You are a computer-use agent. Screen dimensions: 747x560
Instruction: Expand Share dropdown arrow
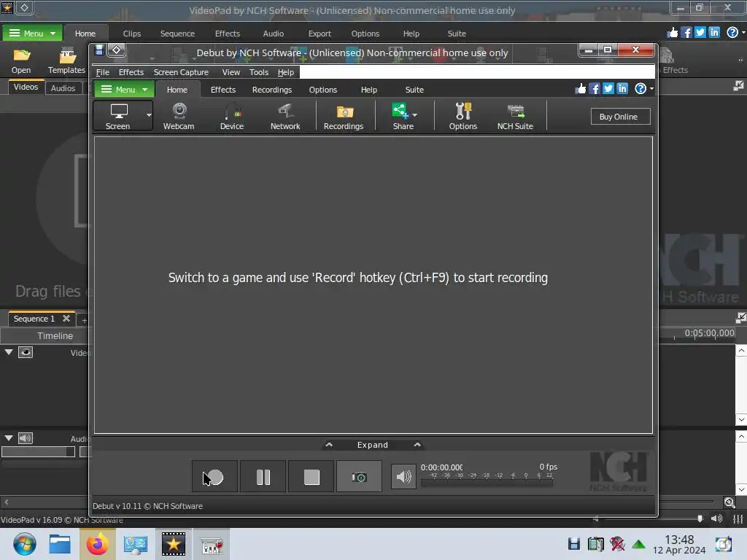[415, 114]
